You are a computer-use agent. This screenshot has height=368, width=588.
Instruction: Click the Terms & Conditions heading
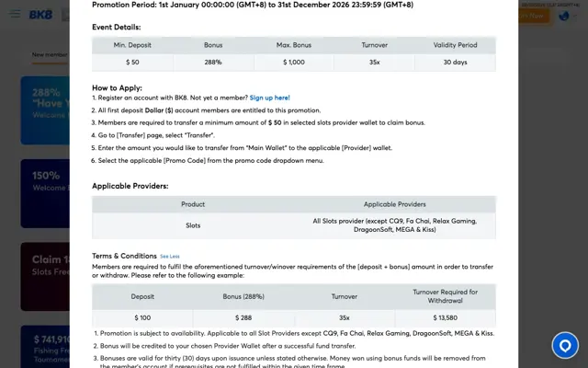[125, 256]
